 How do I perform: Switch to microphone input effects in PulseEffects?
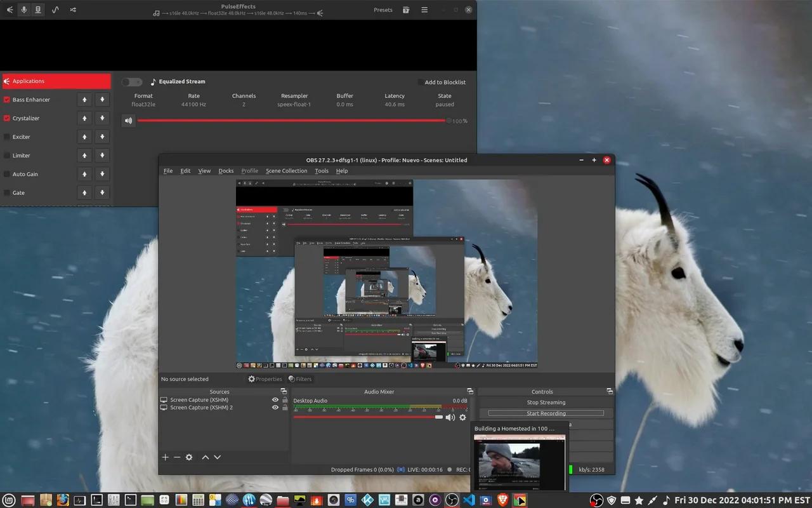tap(24, 10)
